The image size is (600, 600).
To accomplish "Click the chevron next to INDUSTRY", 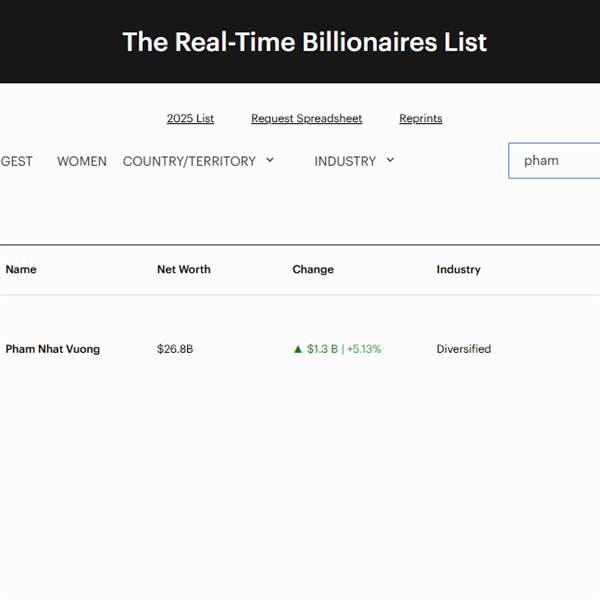I will [390, 160].
